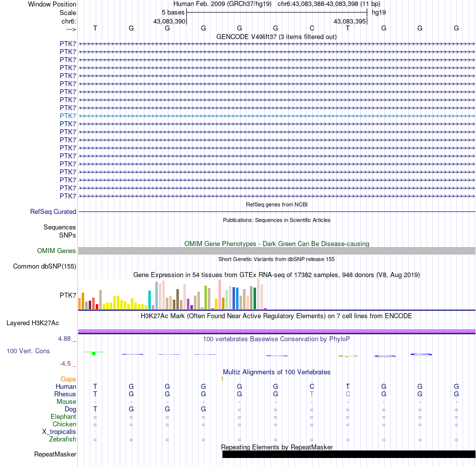Click the PTK7 GTEx expression label
This screenshot has width=476, height=466.
(68, 295)
